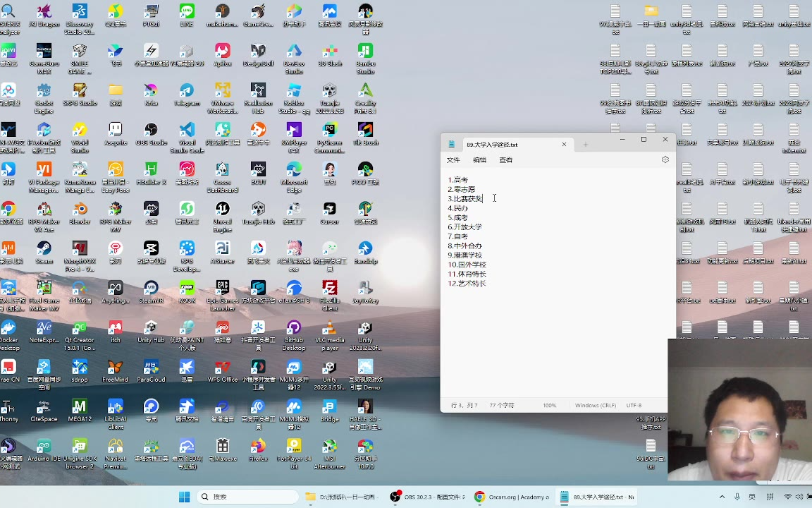The image size is (812, 508).
Task: Click the line "4.民办" in Notepad
Action: click(457, 208)
